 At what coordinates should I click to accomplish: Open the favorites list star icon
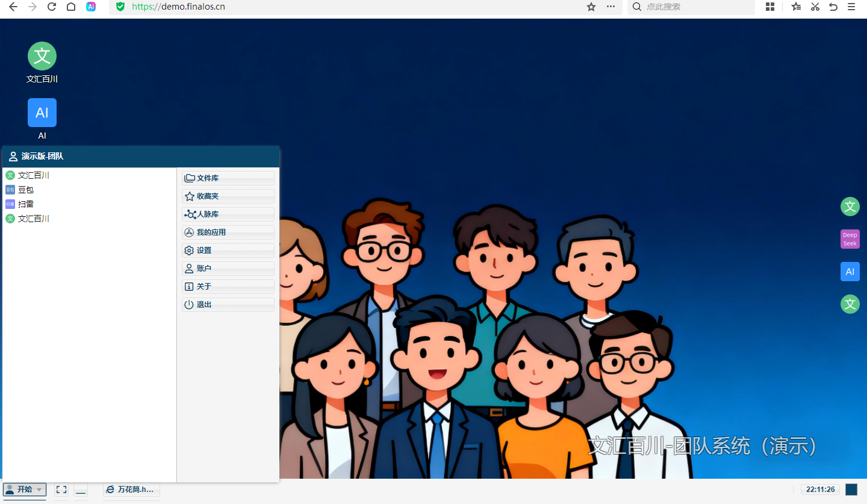pyautogui.click(x=796, y=7)
